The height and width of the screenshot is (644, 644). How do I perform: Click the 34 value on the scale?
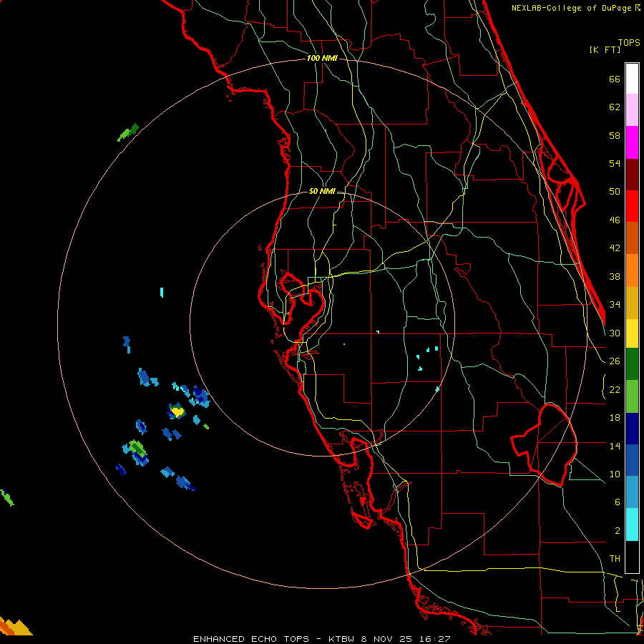click(x=615, y=305)
